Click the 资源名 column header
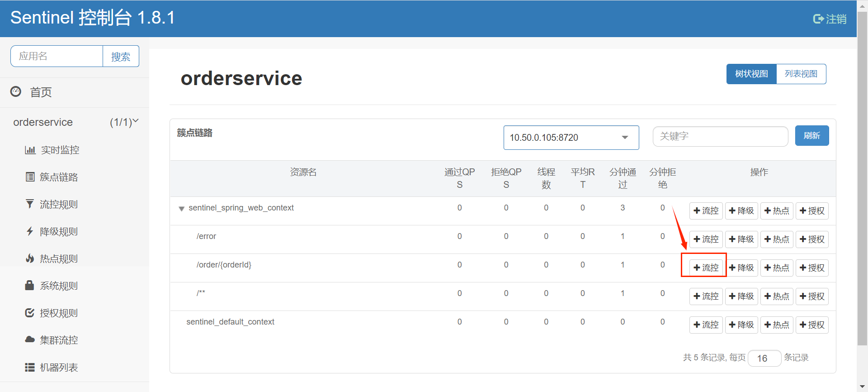The image size is (868, 392). pos(303,172)
